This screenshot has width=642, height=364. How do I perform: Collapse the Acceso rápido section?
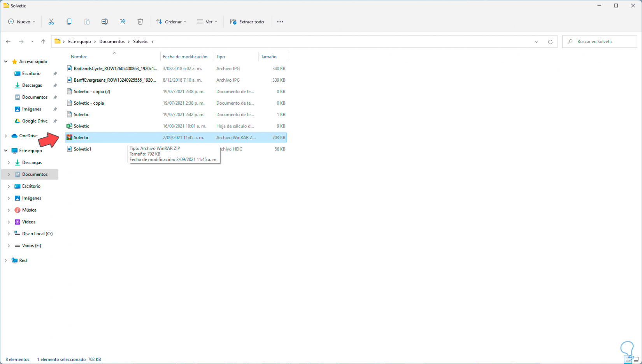(6, 61)
